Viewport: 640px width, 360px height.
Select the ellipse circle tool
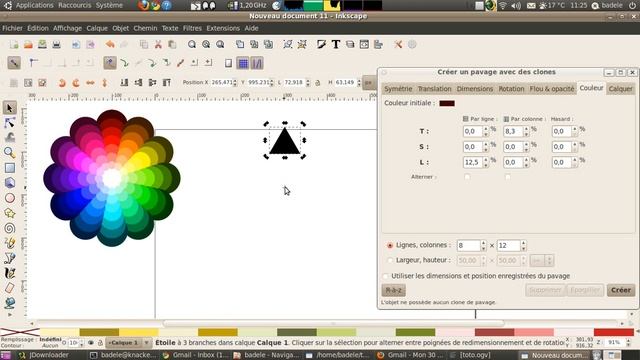(10, 198)
